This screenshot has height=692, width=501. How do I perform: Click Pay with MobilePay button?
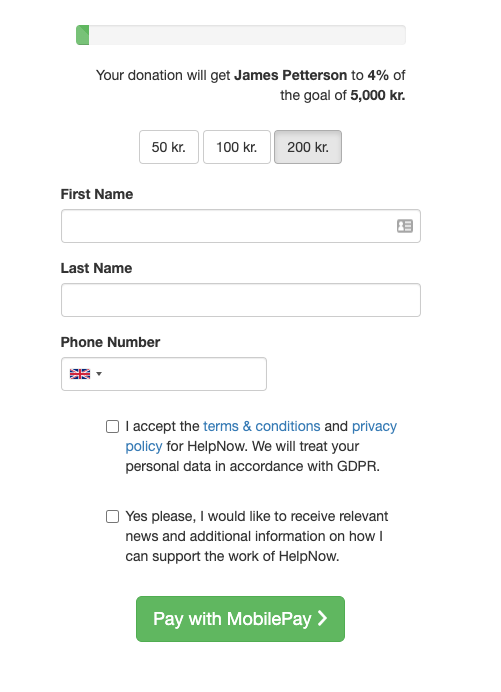pos(240,619)
